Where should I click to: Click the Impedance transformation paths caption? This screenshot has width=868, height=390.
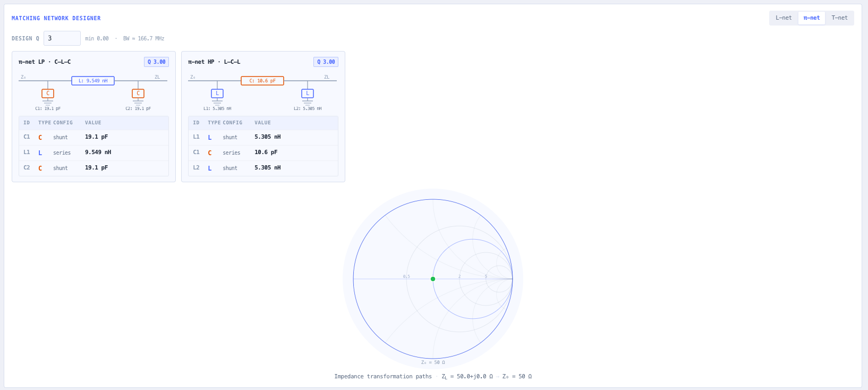(383, 377)
